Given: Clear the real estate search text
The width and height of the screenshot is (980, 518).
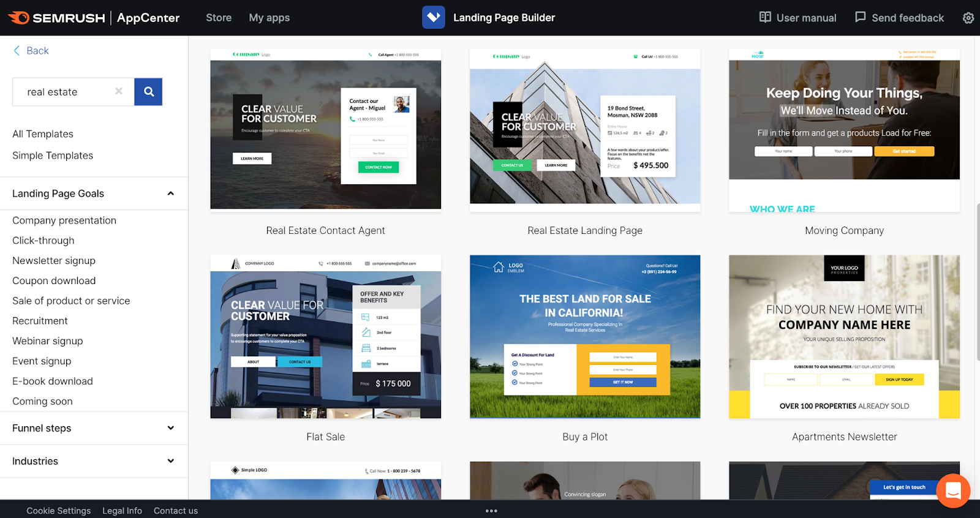Looking at the screenshot, I should pos(119,91).
